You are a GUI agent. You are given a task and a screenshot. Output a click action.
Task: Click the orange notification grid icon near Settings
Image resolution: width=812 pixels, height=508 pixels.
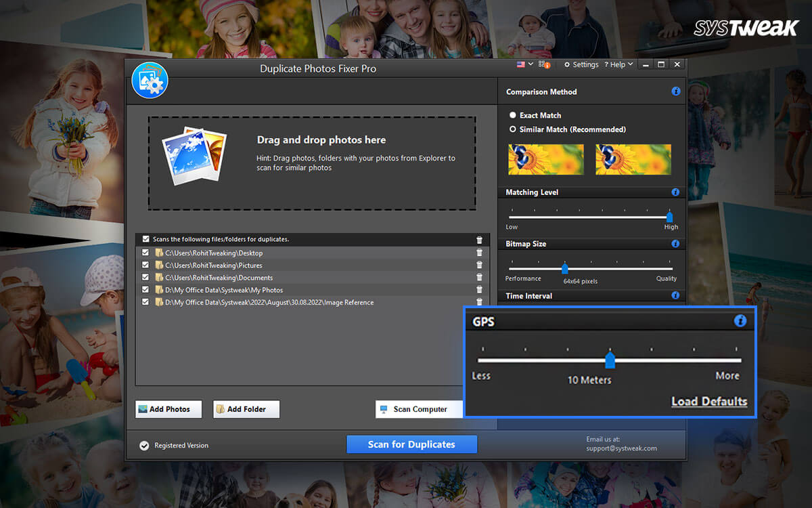[x=545, y=64]
